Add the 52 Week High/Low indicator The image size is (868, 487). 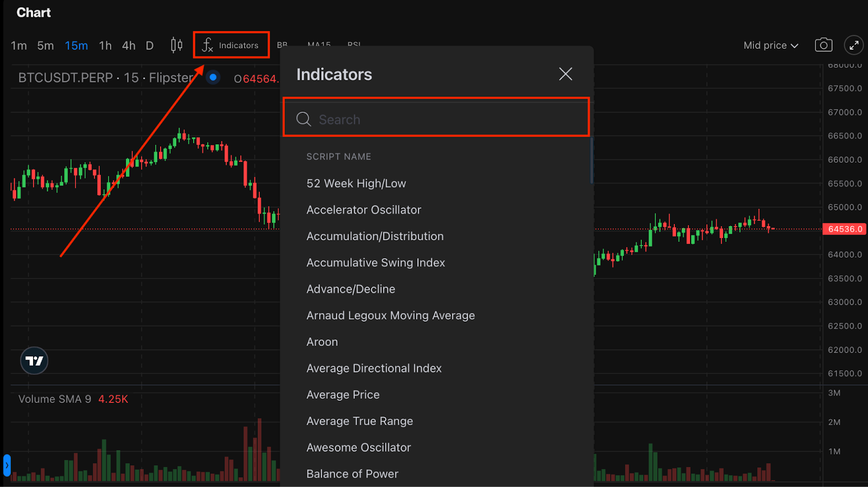pos(356,183)
